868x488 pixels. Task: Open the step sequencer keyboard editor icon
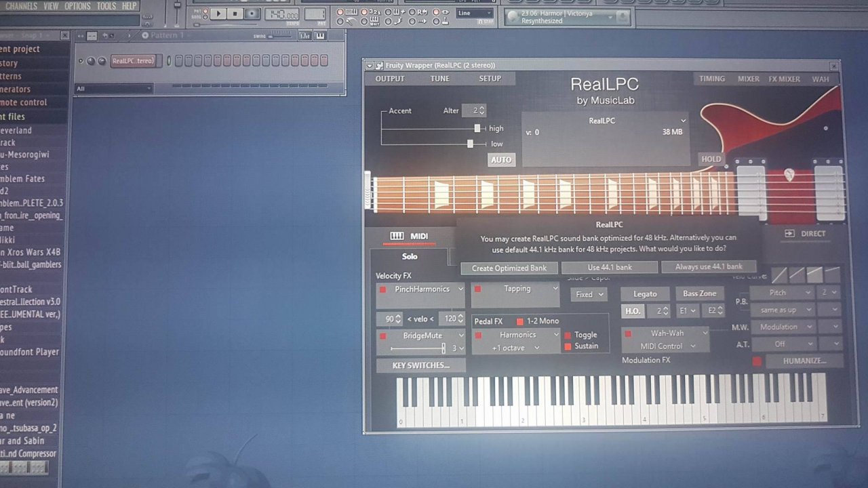[320, 35]
